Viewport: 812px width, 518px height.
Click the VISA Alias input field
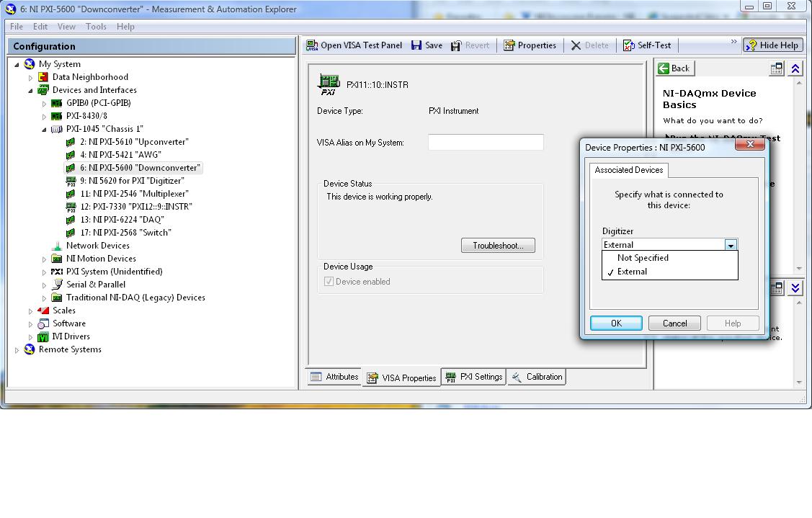click(486, 143)
